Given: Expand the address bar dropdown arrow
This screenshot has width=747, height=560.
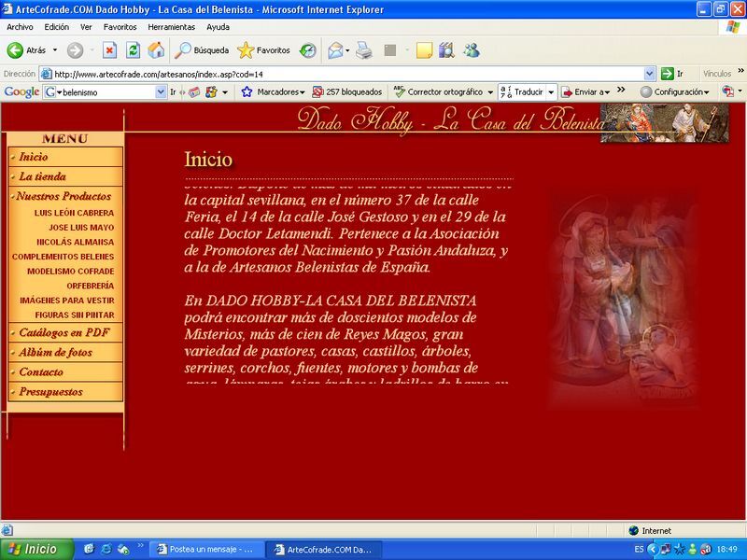Looking at the screenshot, I should 650,74.
